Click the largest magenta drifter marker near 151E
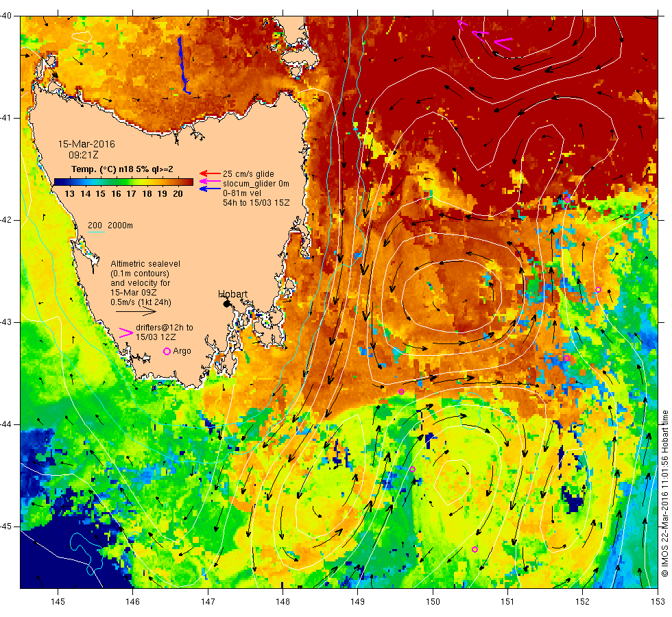 pyautogui.click(x=503, y=43)
